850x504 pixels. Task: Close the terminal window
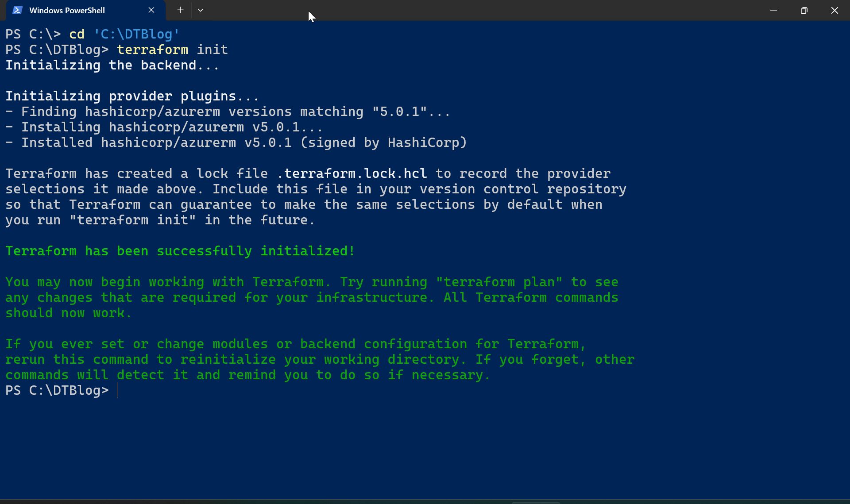(835, 10)
